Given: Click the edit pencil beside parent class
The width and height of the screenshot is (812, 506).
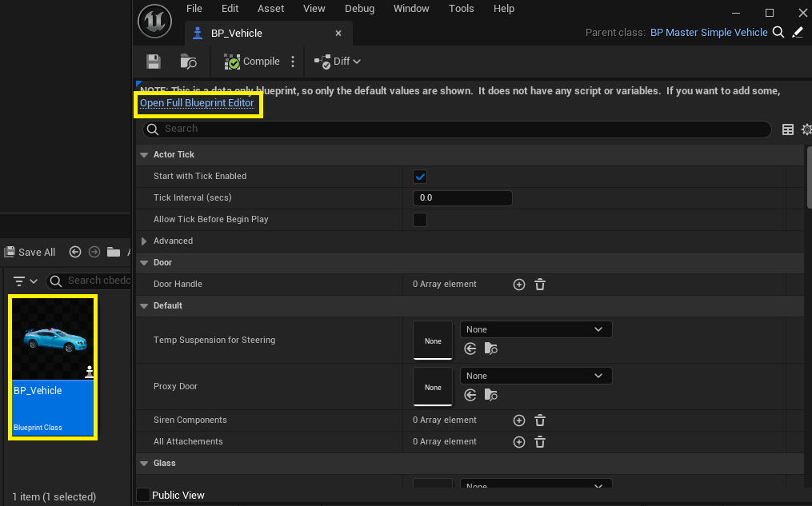Looking at the screenshot, I should (x=798, y=33).
